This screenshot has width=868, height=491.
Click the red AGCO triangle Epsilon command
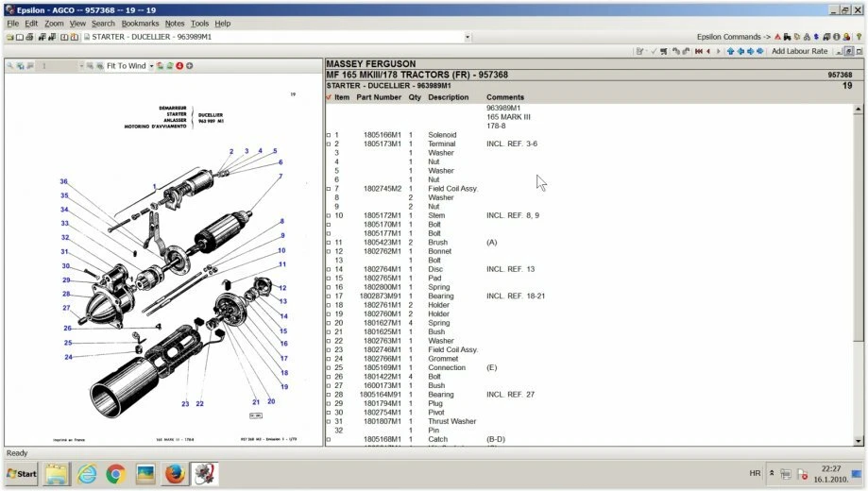tap(777, 37)
